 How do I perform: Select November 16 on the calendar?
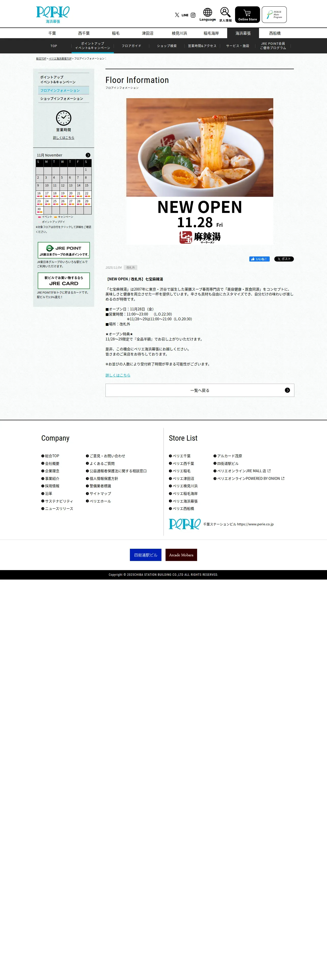click(x=39, y=194)
